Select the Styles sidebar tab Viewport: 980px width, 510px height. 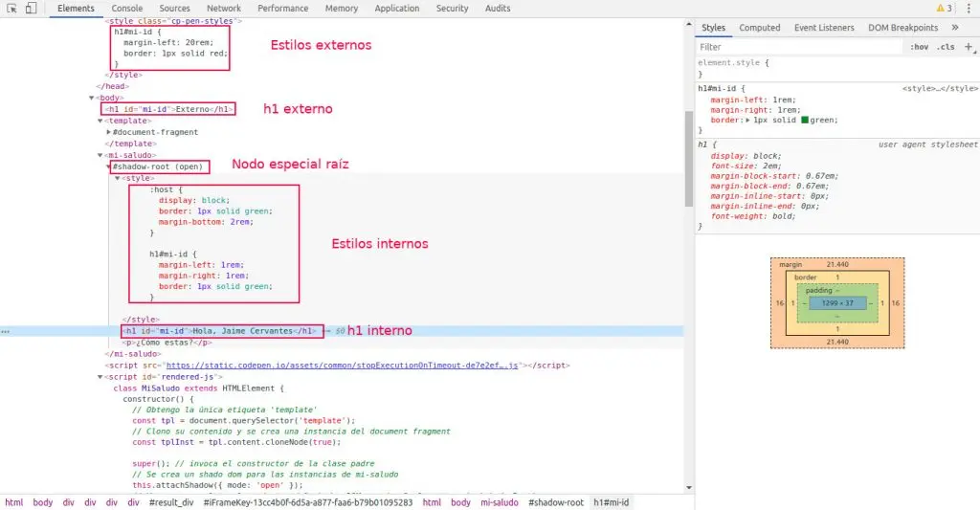[713, 28]
